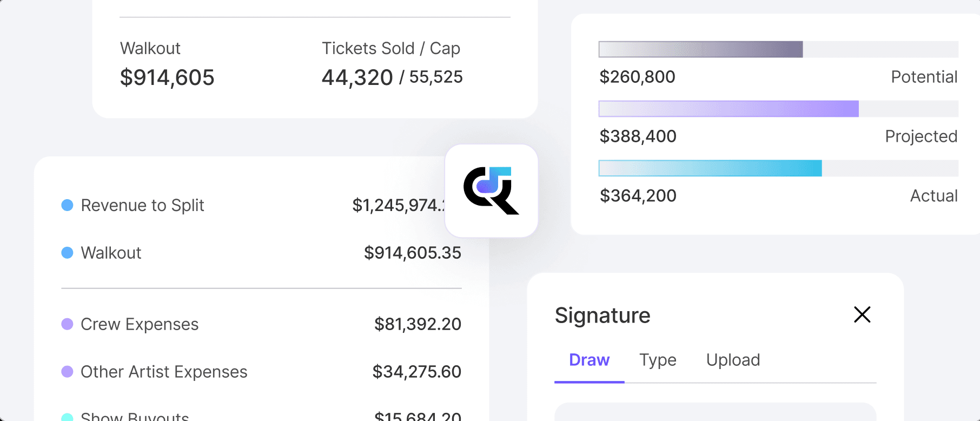Click blue dot beside Revenue to Split
980x421 pixels.
[x=67, y=205]
